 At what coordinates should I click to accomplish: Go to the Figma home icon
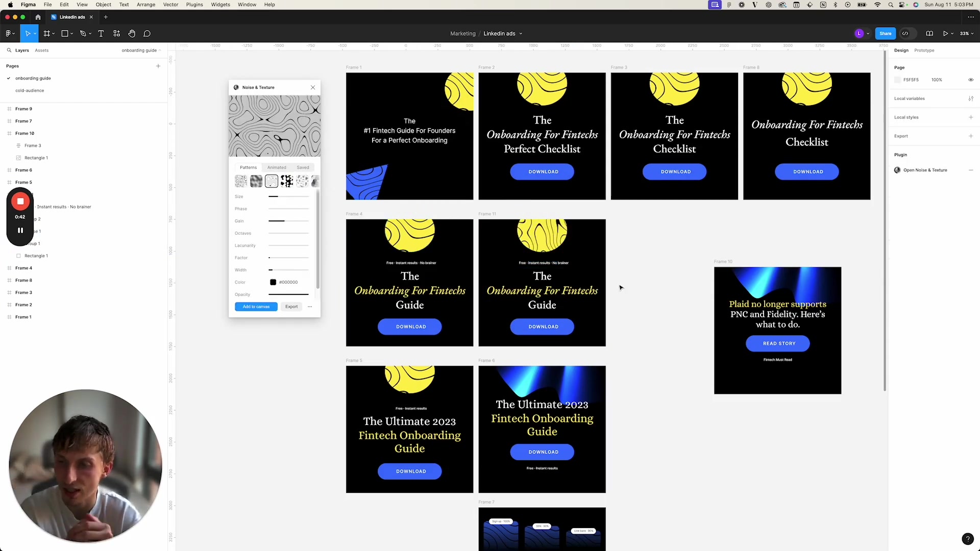click(38, 17)
